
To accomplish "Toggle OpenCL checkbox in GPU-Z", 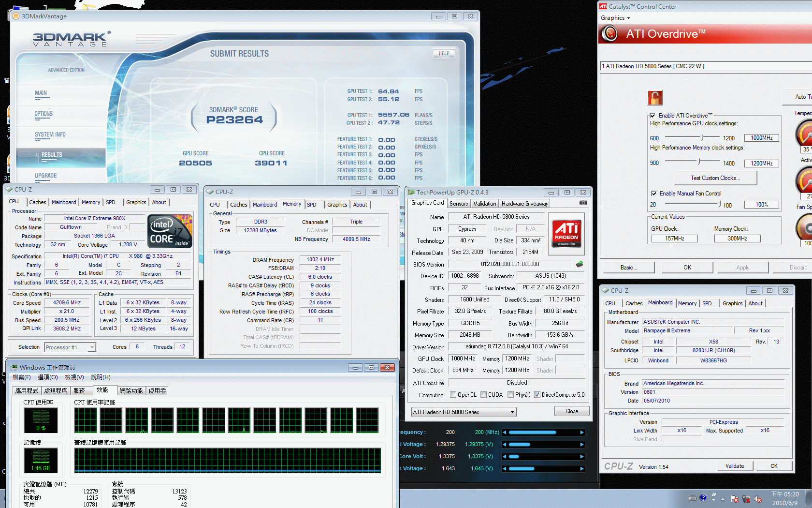I will [x=453, y=395].
